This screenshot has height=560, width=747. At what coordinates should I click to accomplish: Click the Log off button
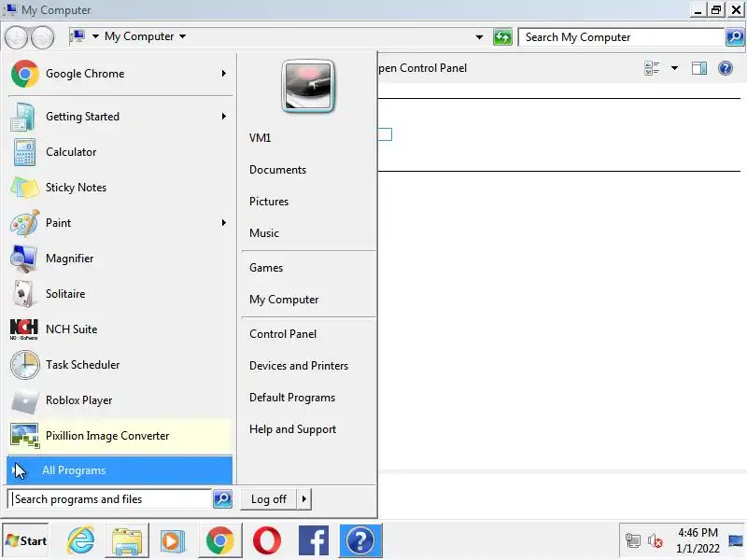(269, 499)
